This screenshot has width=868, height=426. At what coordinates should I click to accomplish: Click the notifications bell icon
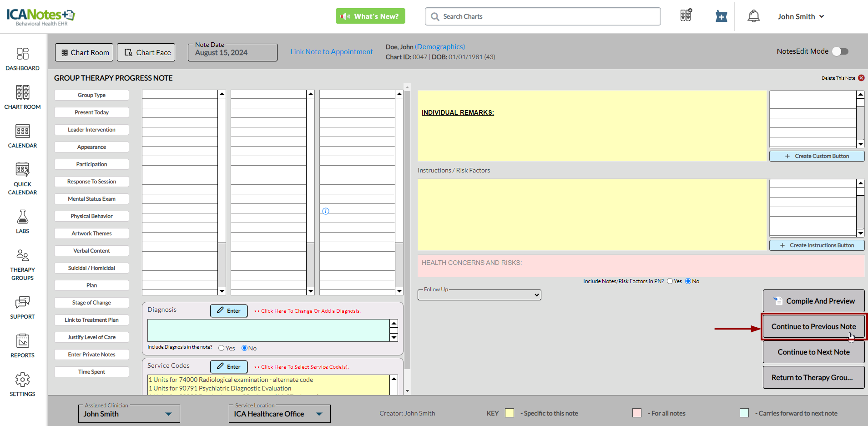[753, 16]
